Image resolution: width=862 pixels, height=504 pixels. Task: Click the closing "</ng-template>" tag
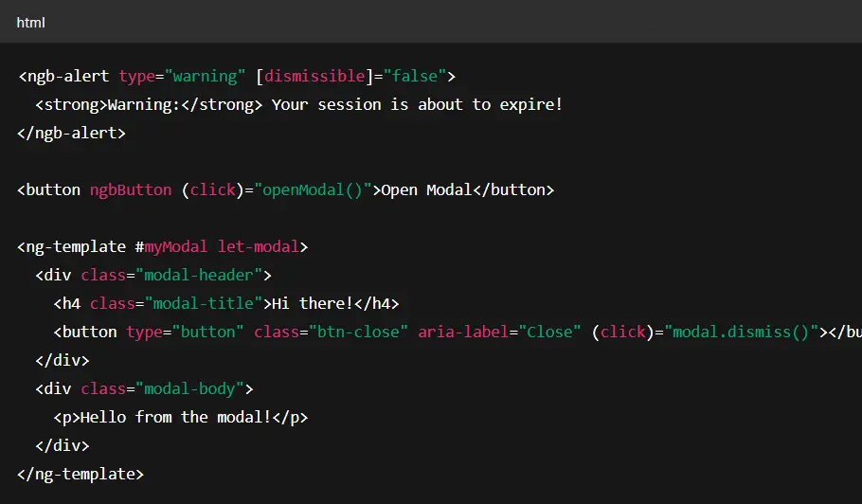[x=81, y=474]
